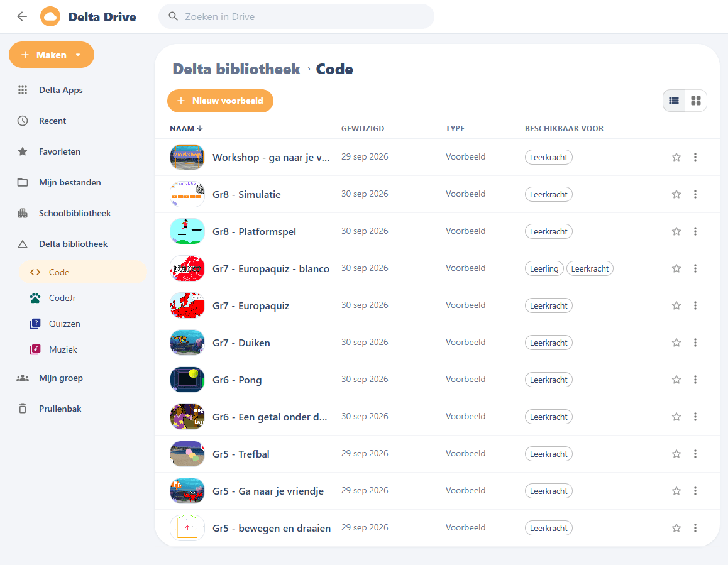Screen dimensions: 728x565
Task: Open more options for Gr6 - Pong
Action: (695, 380)
